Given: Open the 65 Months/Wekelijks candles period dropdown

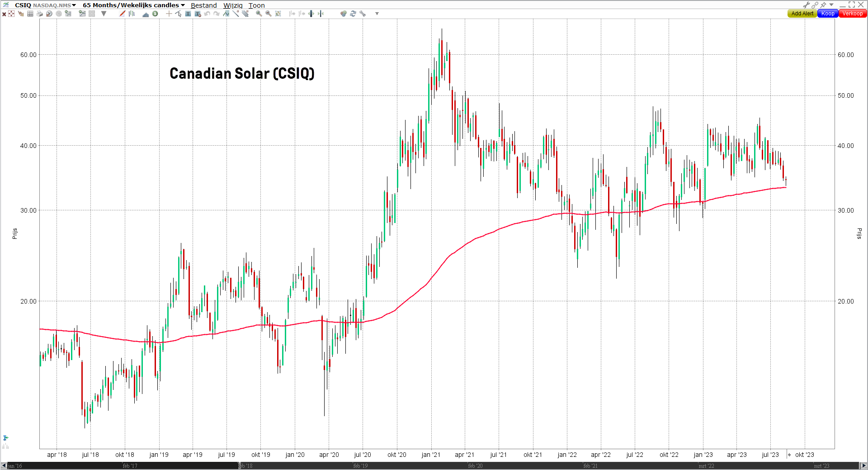Looking at the screenshot, I should point(134,5).
